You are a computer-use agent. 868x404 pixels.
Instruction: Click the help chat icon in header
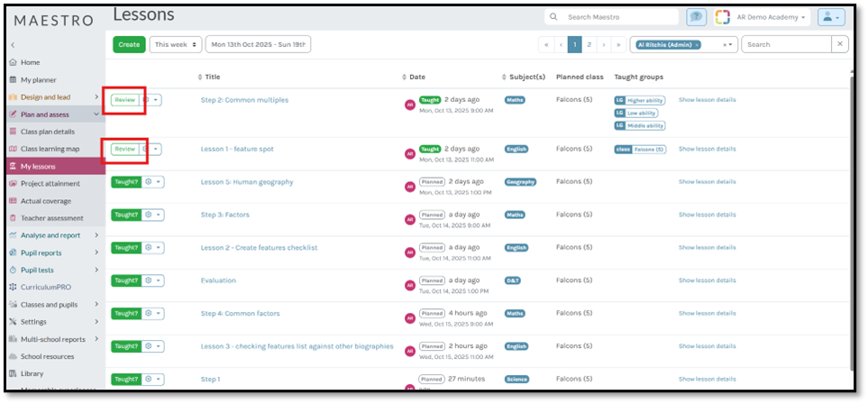tap(696, 17)
